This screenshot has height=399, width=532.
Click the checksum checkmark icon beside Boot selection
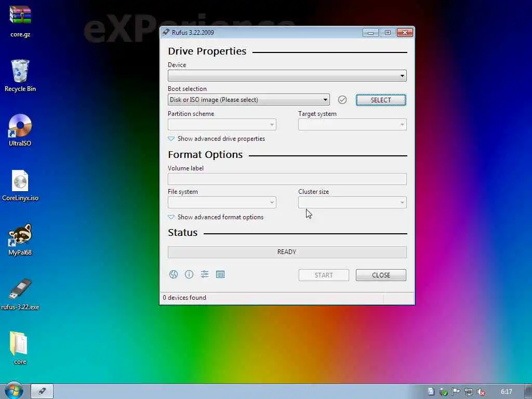click(x=342, y=100)
